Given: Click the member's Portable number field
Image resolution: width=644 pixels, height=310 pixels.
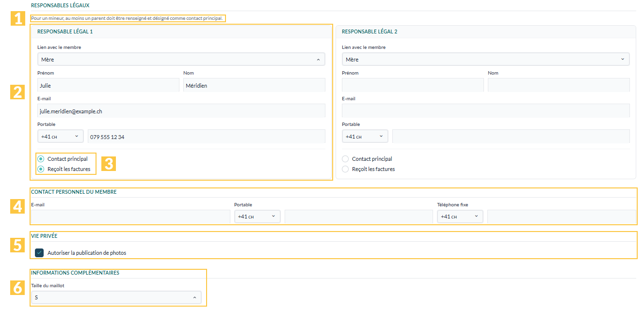Looking at the screenshot, I should coord(359,217).
